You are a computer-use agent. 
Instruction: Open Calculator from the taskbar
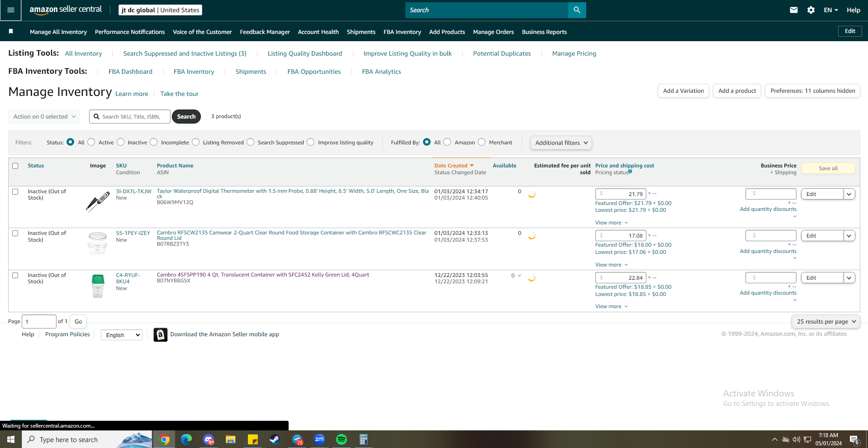(x=364, y=439)
